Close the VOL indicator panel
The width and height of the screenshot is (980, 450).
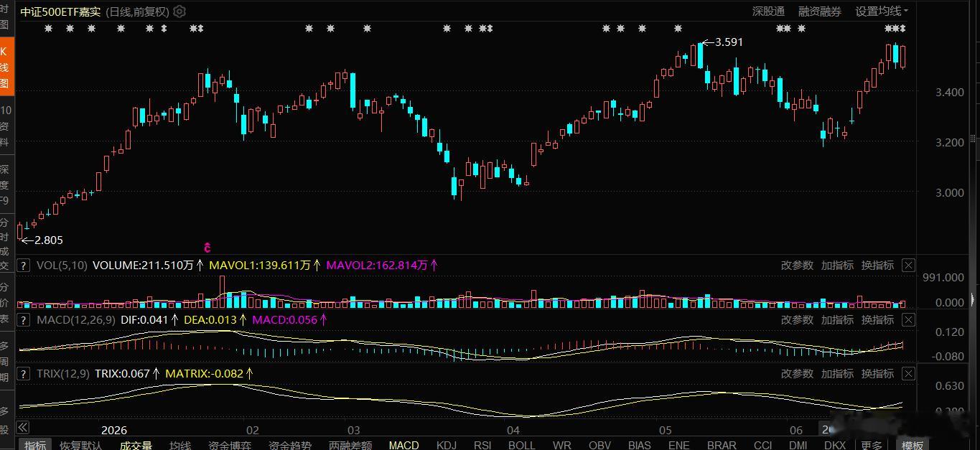908,266
